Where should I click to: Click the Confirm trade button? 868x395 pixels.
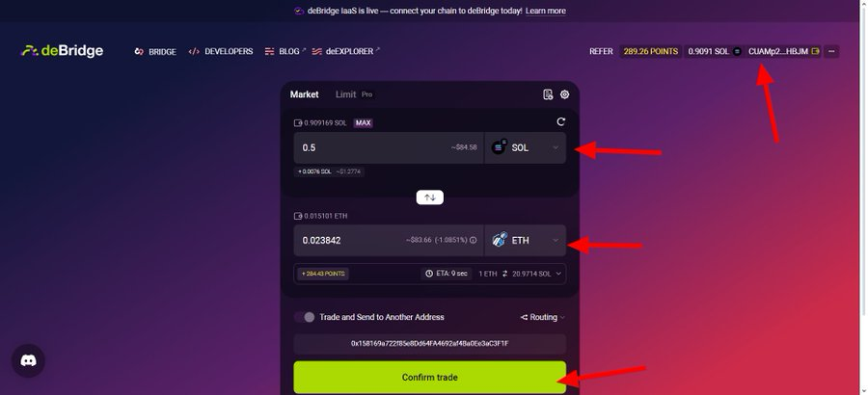point(429,378)
